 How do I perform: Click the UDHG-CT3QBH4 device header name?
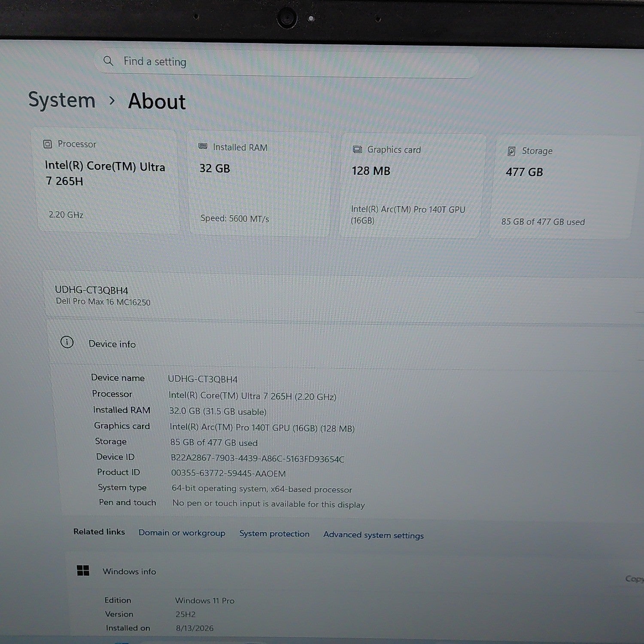(x=91, y=290)
